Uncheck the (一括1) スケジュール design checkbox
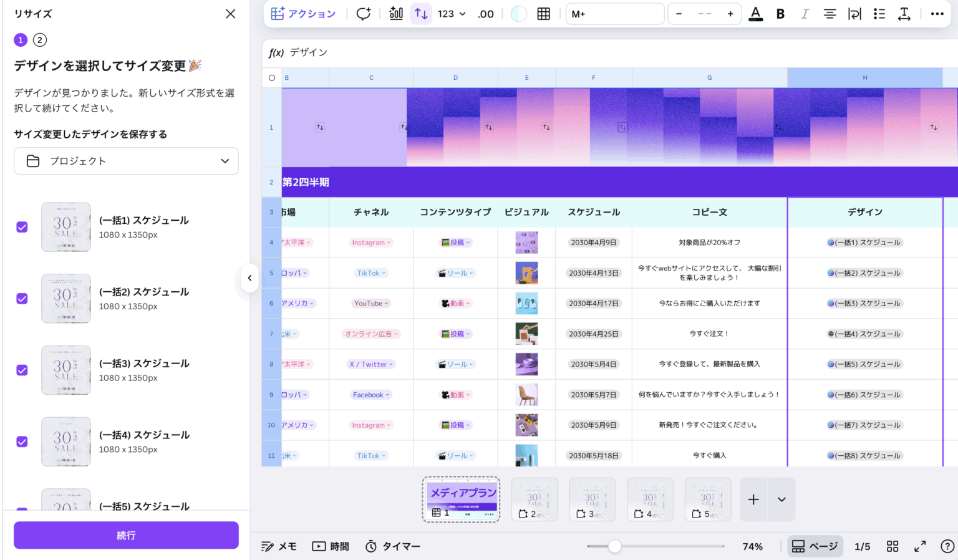 (x=22, y=227)
